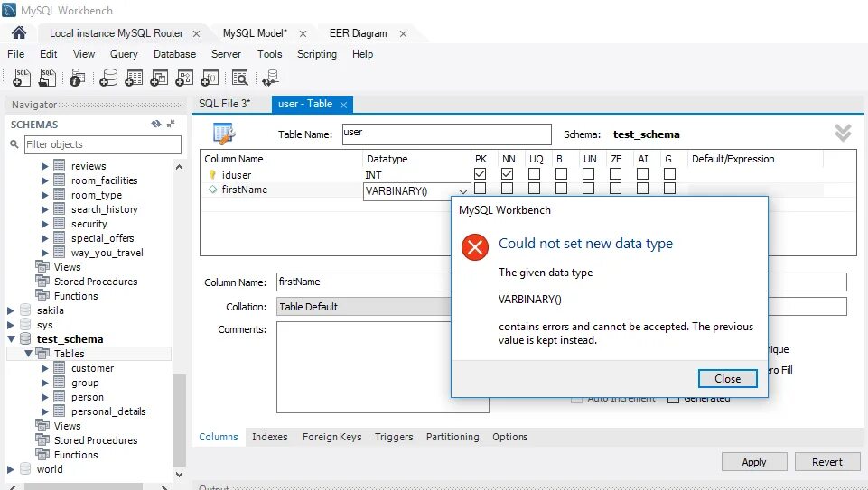Collapse the test_schema tree node
The image size is (868, 490).
click(11, 339)
